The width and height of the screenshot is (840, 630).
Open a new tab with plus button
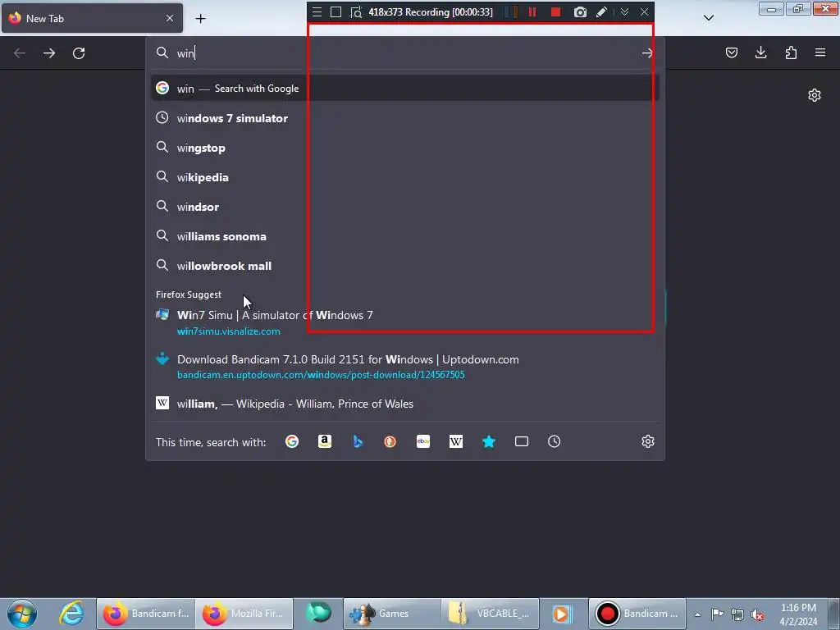[200, 18]
